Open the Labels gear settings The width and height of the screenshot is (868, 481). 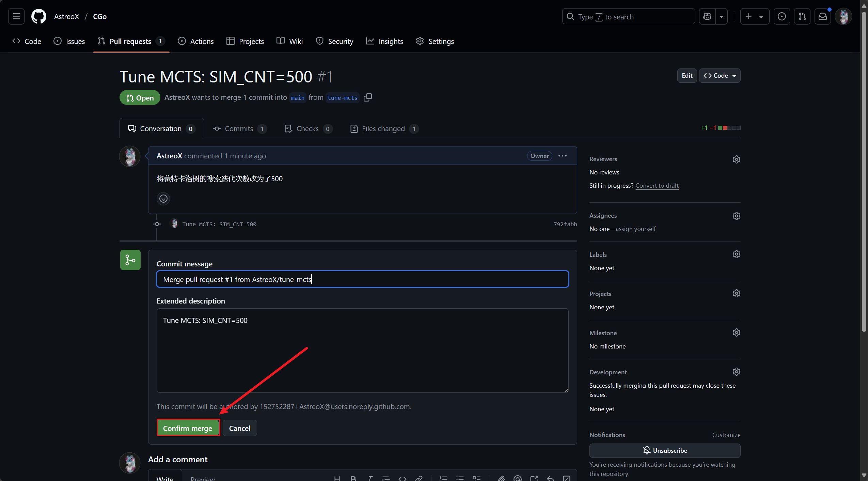pos(736,254)
